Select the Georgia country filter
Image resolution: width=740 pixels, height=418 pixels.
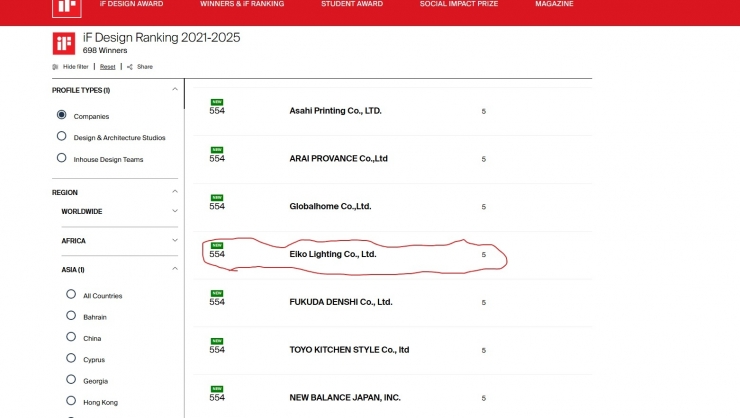pos(71,379)
